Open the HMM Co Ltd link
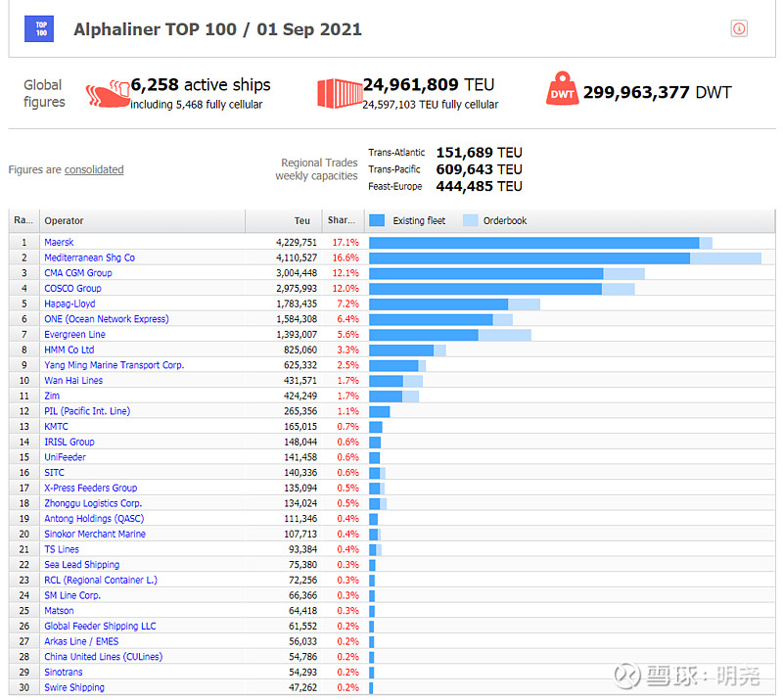 tap(69, 350)
